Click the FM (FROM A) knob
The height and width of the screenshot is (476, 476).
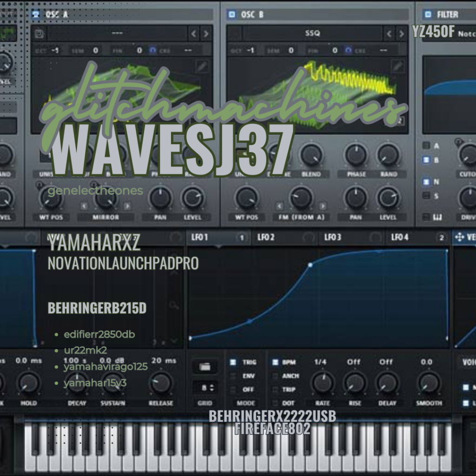(x=301, y=198)
